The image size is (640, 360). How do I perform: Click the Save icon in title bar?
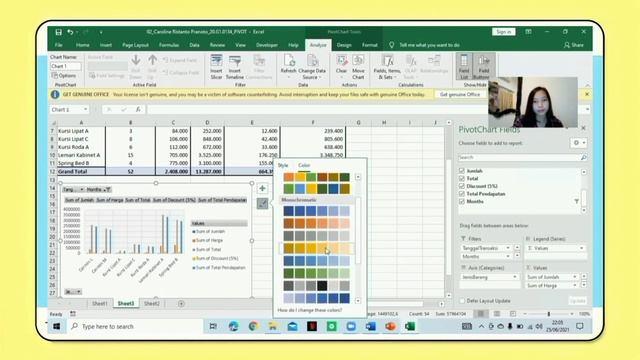coord(58,32)
